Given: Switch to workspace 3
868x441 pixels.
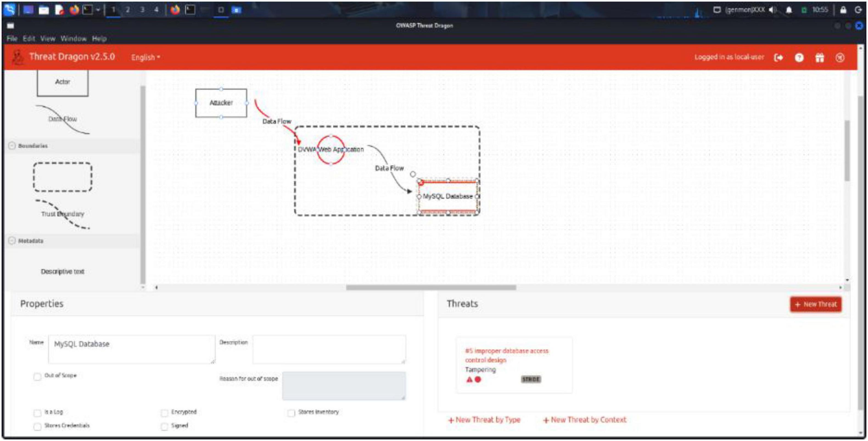Looking at the screenshot, I should click(x=142, y=10).
